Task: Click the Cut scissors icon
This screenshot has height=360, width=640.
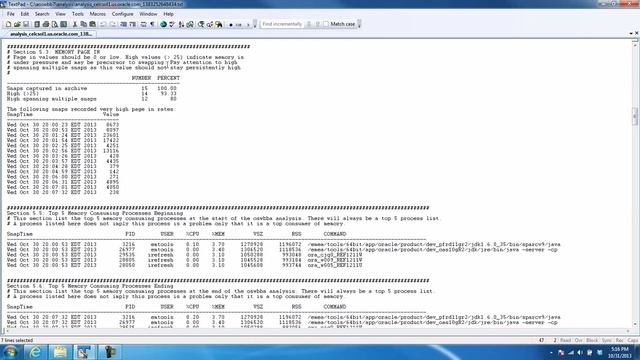Action: 75,24
